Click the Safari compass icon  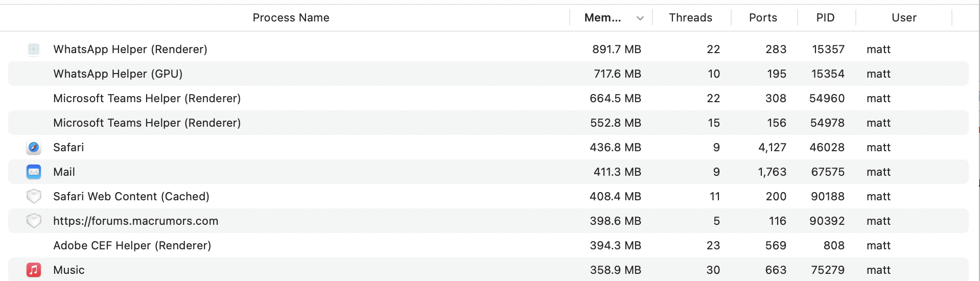tap(34, 148)
